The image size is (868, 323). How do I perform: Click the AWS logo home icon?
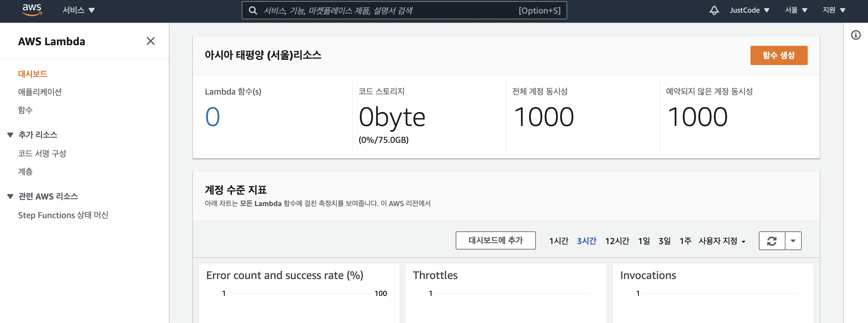coord(32,10)
